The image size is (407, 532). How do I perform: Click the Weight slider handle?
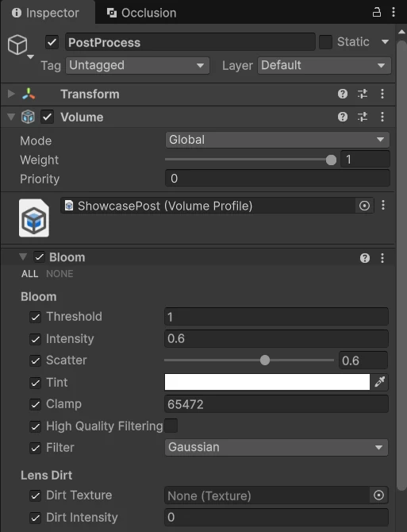[x=331, y=160]
